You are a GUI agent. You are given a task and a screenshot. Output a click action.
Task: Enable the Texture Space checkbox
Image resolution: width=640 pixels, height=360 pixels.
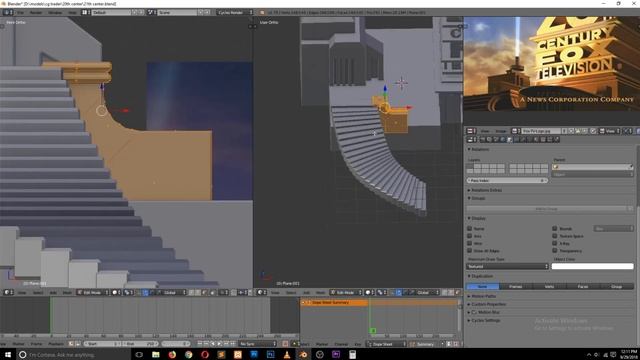coord(554,236)
